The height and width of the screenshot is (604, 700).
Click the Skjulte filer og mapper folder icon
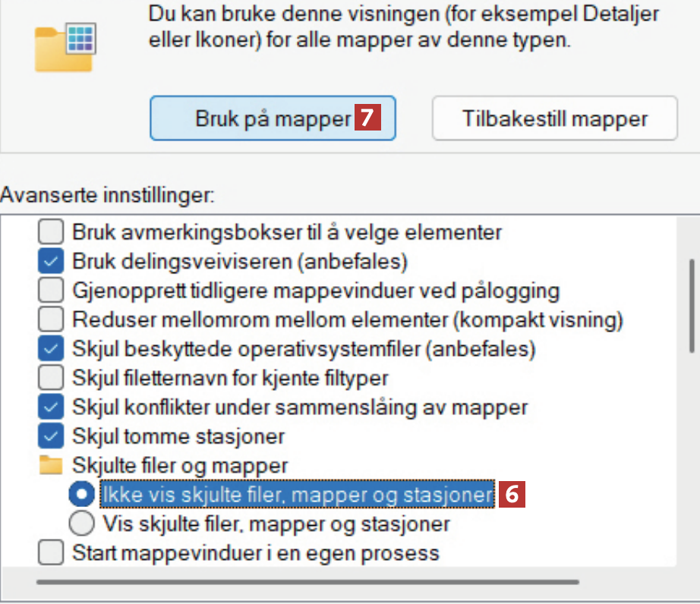tap(51, 464)
